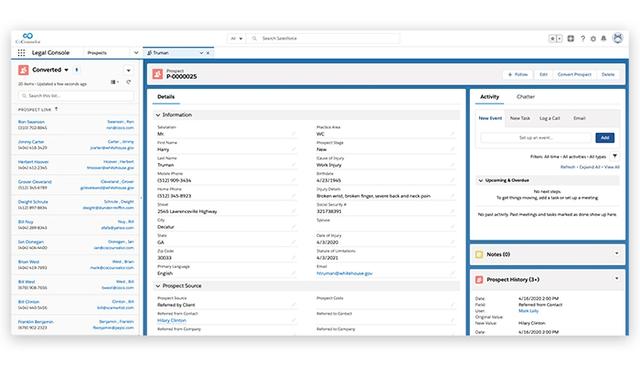640x366 pixels.
Task: Open the Help question mark icon
Action: click(x=583, y=38)
